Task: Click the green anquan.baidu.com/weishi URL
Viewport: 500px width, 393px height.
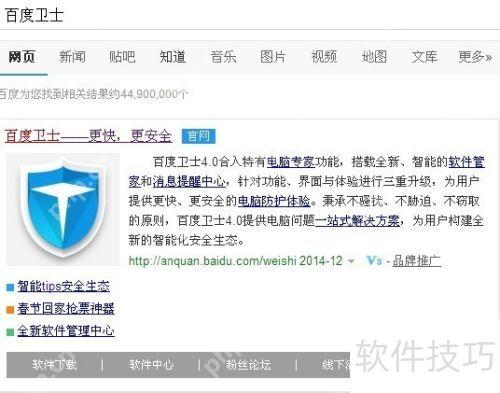Action: coord(212,261)
